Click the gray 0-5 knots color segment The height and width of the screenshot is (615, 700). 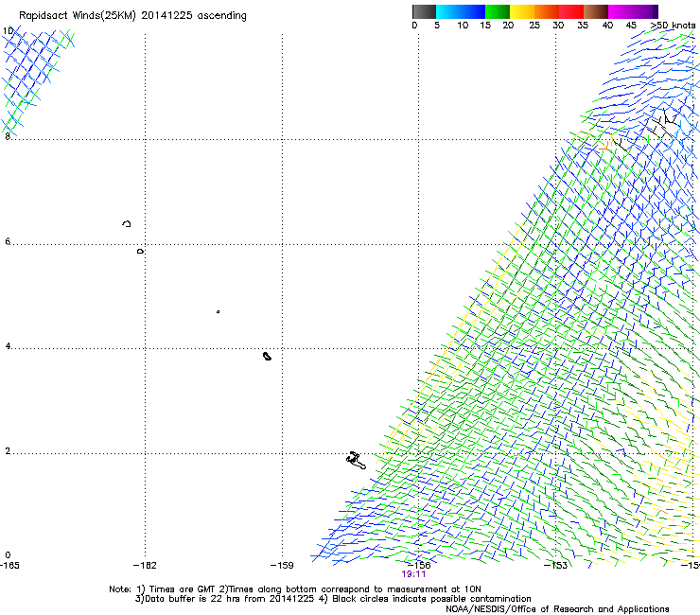click(x=424, y=11)
